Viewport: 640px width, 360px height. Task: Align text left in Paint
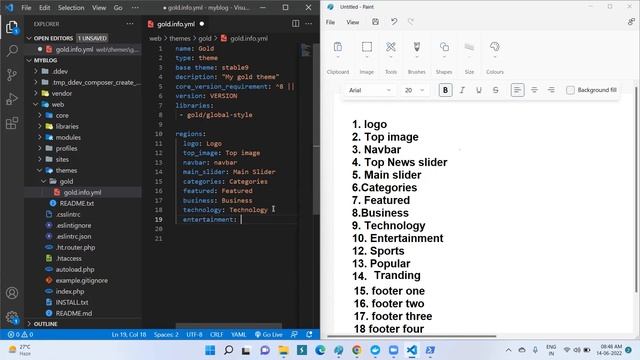pos(518,90)
